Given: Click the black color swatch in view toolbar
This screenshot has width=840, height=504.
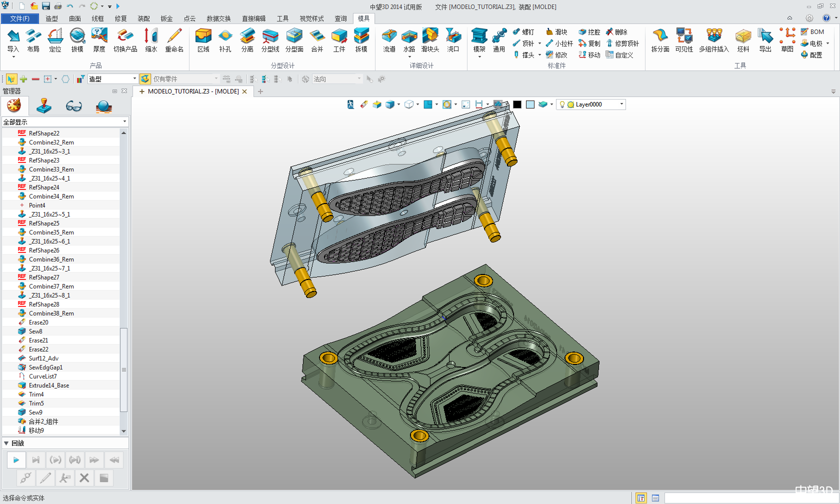Looking at the screenshot, I should (517, 104).
